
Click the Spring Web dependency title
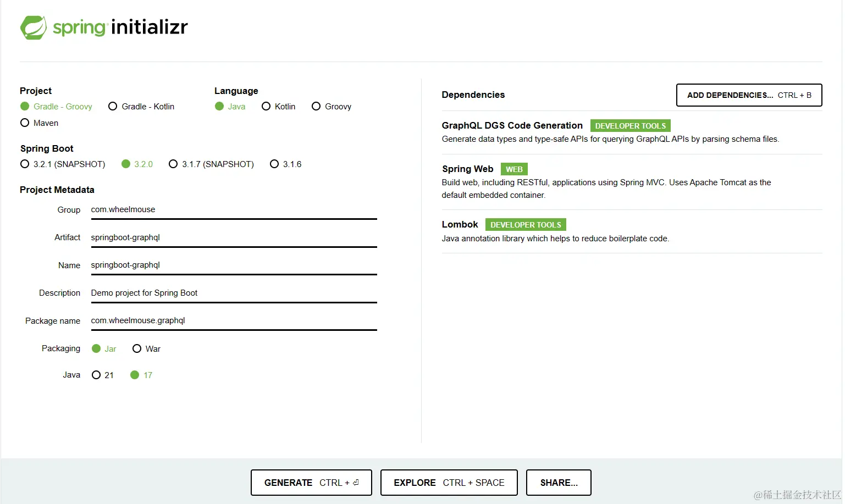(467, 169)
